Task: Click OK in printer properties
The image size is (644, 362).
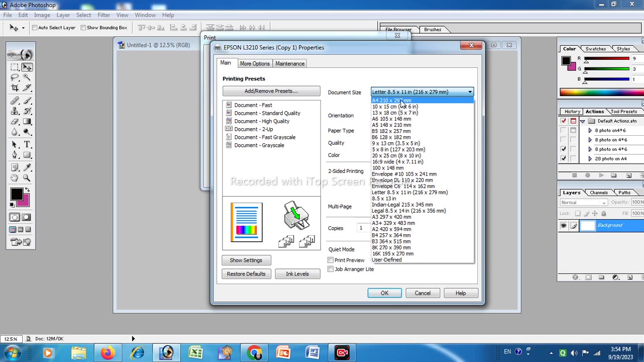Action: 384,293
